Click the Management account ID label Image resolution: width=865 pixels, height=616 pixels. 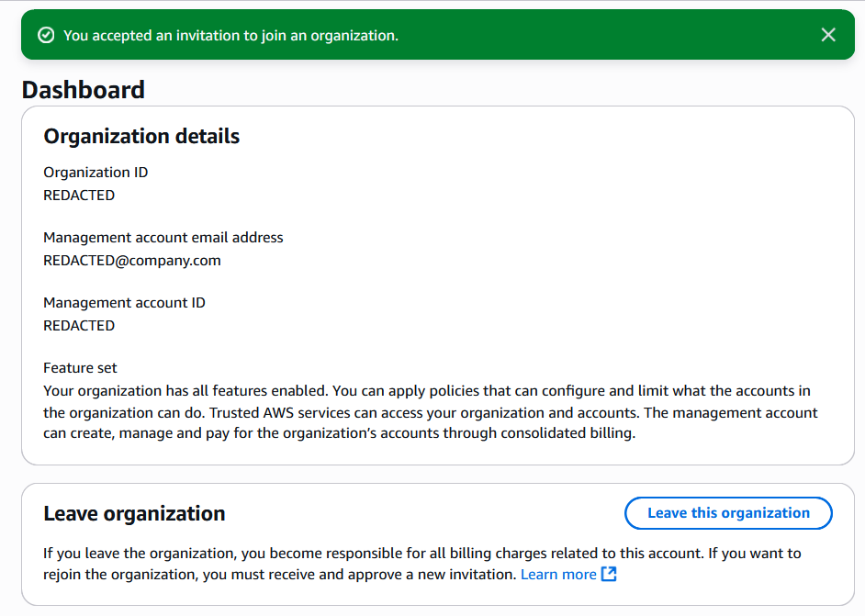tap(125, 303)
